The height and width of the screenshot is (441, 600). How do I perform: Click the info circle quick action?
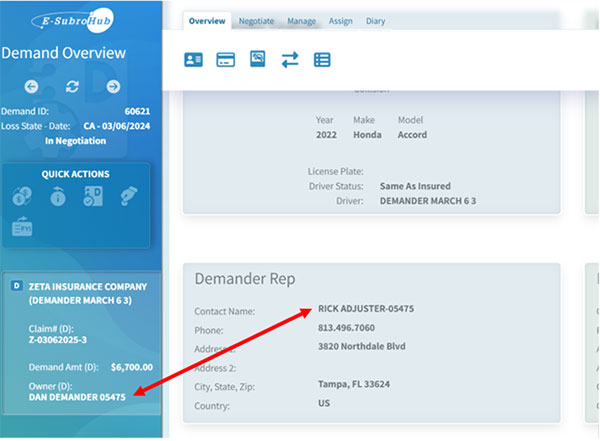[58, 197]
